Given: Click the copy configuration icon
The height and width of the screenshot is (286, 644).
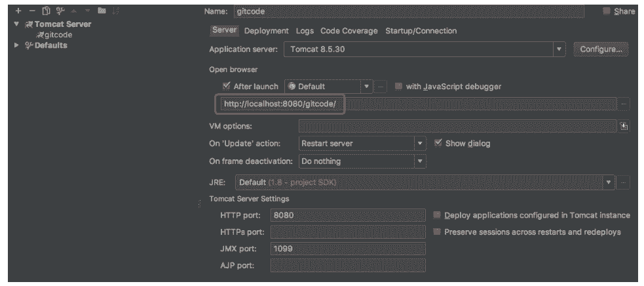Looking at the screenshot, I should tap(46, 12).
